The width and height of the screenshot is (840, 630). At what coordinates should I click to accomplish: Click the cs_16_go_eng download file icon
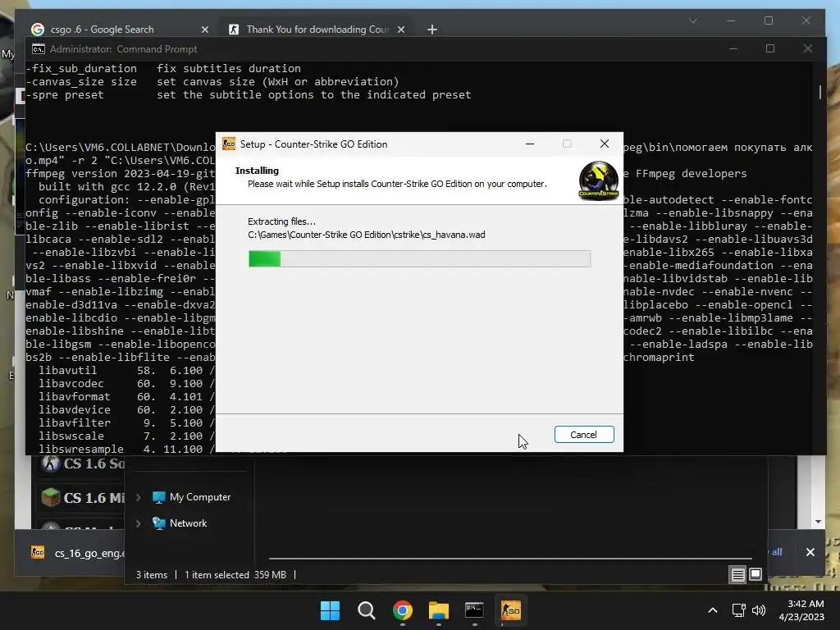[x=38, y=552]
